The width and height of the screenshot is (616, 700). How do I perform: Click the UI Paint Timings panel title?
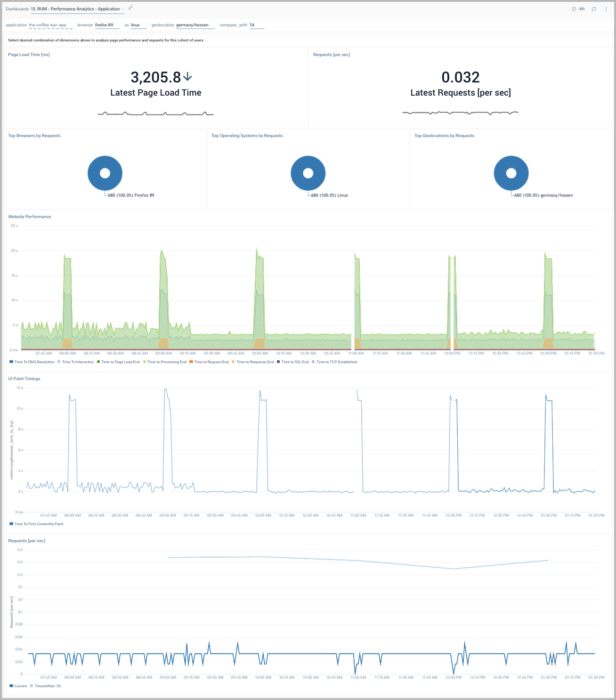[24, 379]
